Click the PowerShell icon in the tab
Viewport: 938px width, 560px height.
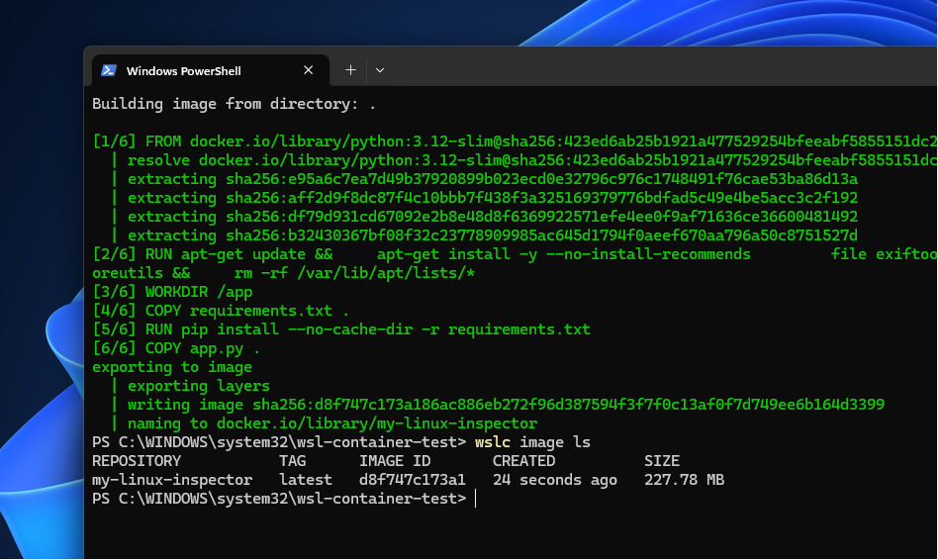pyautogui.click(x=108, y=70)
